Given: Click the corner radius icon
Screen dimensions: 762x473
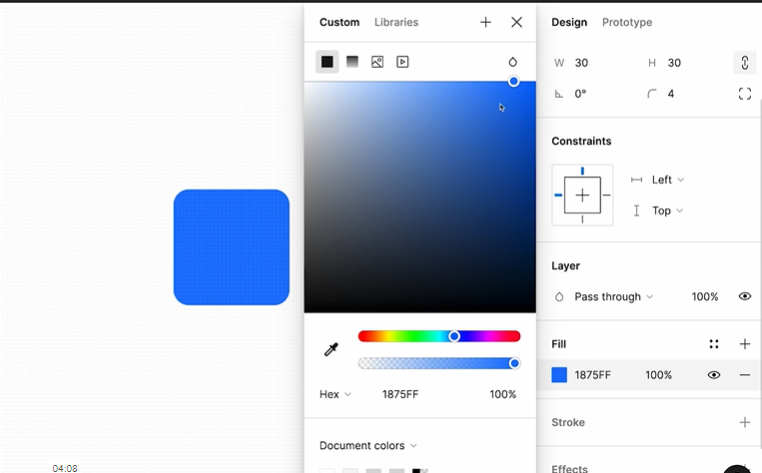Looking at the screenshot, I should click(652, 94).
